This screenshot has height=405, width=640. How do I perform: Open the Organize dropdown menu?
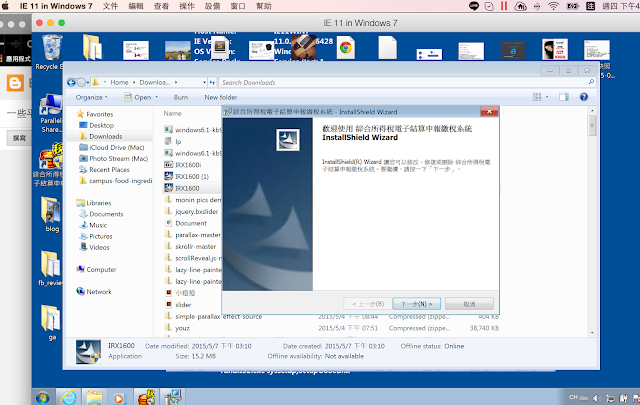[x=91, y=97]
